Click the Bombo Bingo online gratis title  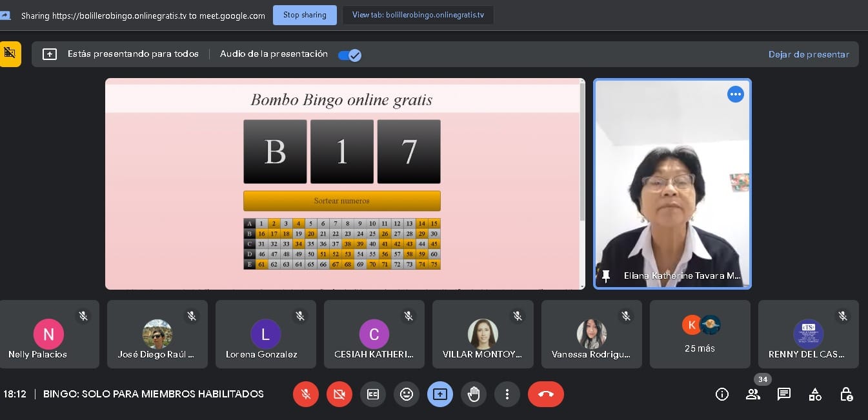pos(341,100)
